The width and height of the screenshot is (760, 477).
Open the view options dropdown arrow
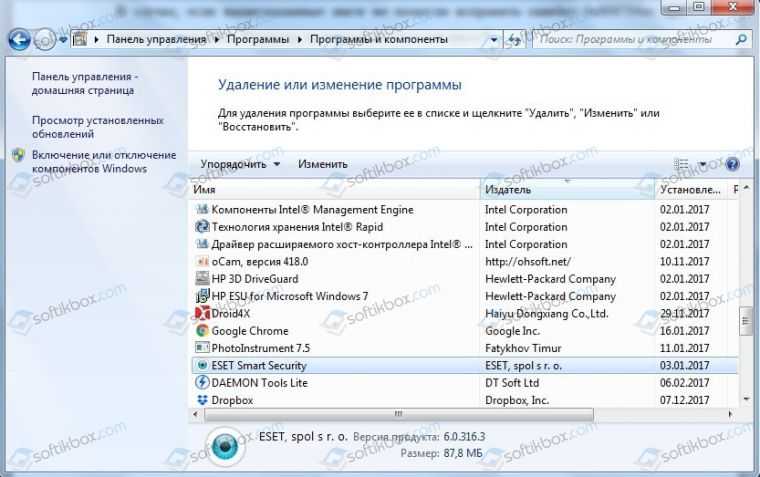coord(703,164)
